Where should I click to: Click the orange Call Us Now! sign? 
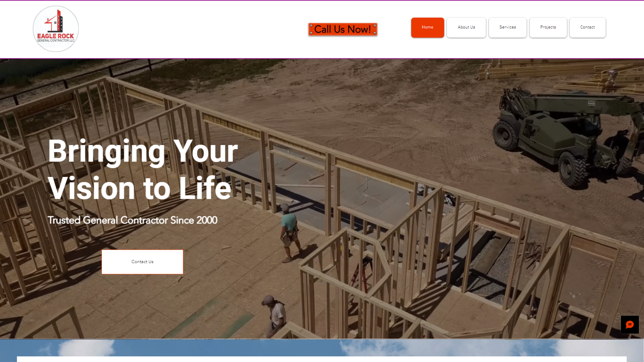(x=343, y=29)
